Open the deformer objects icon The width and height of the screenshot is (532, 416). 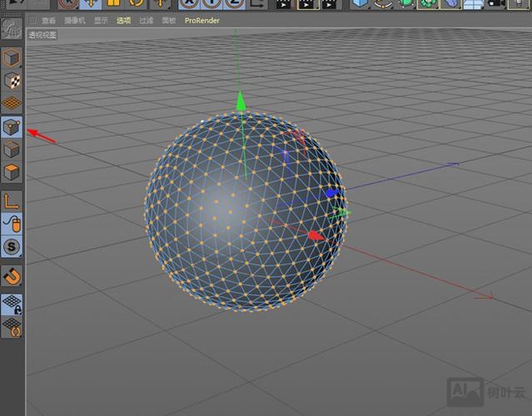coord(450,3)
